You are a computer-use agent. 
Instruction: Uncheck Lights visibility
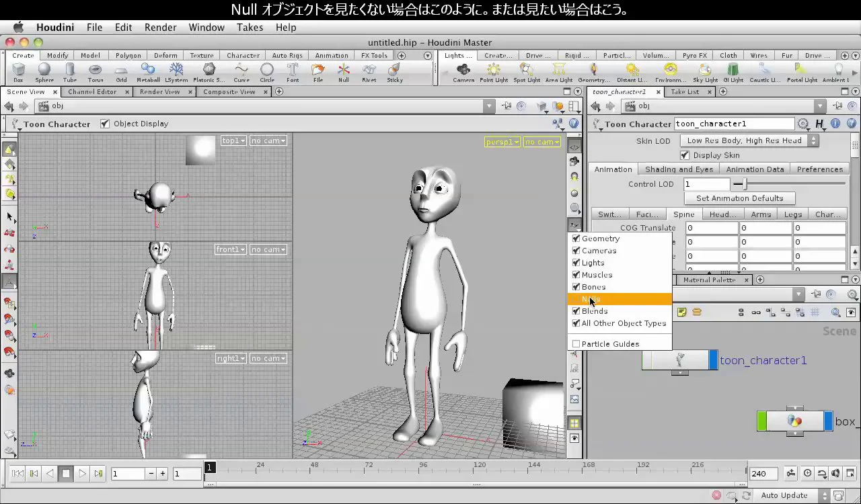click(x=576, y=263)
